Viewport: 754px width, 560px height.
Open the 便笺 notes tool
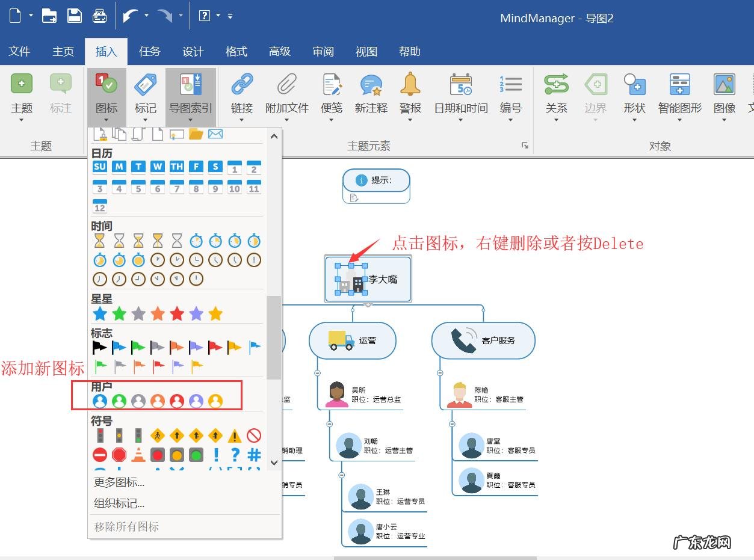(x=332, y=85)
